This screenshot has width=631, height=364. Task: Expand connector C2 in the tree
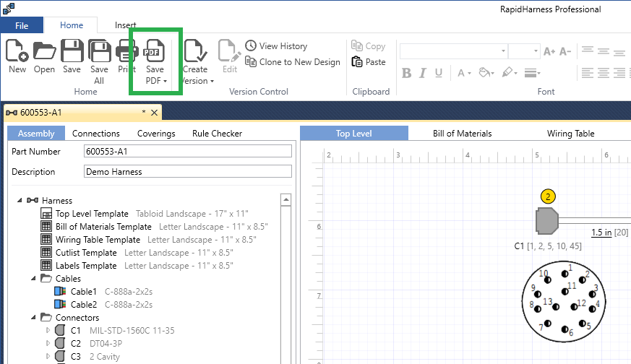(48, 343)
